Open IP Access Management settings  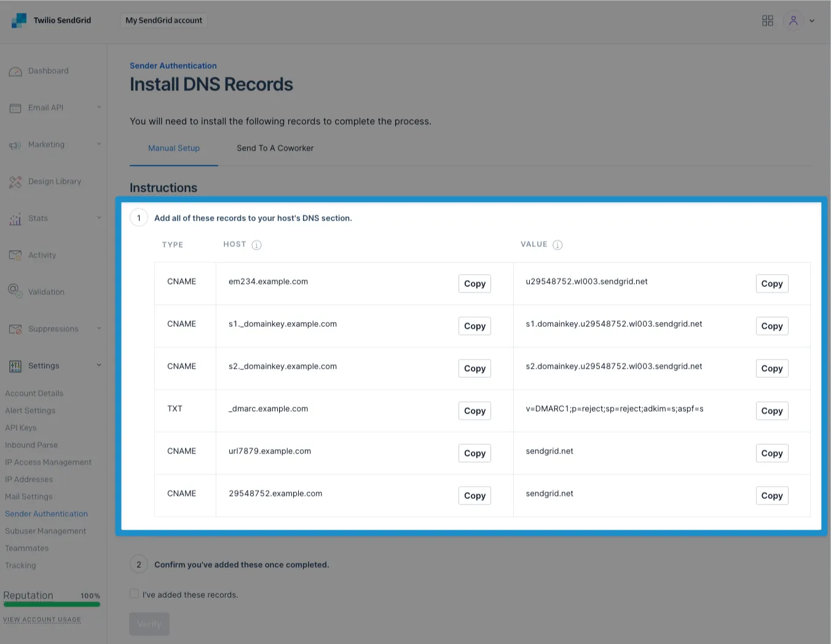coord(49,462)
